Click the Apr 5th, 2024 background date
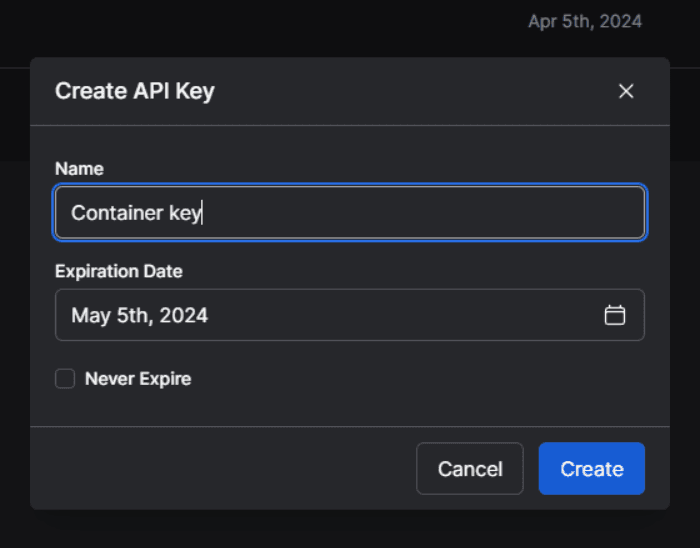 click(x=584, y=21)
